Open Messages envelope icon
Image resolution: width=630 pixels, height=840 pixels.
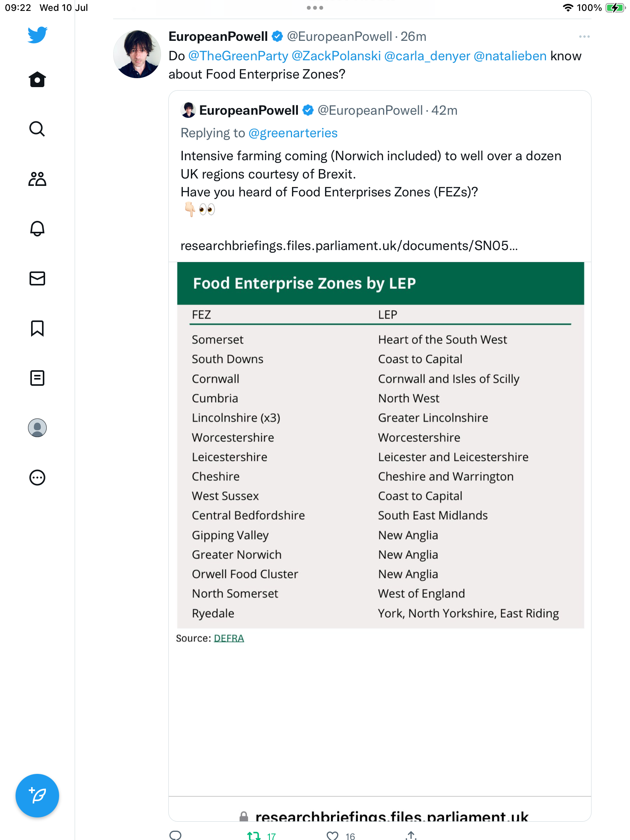click(x=37, y=278)
